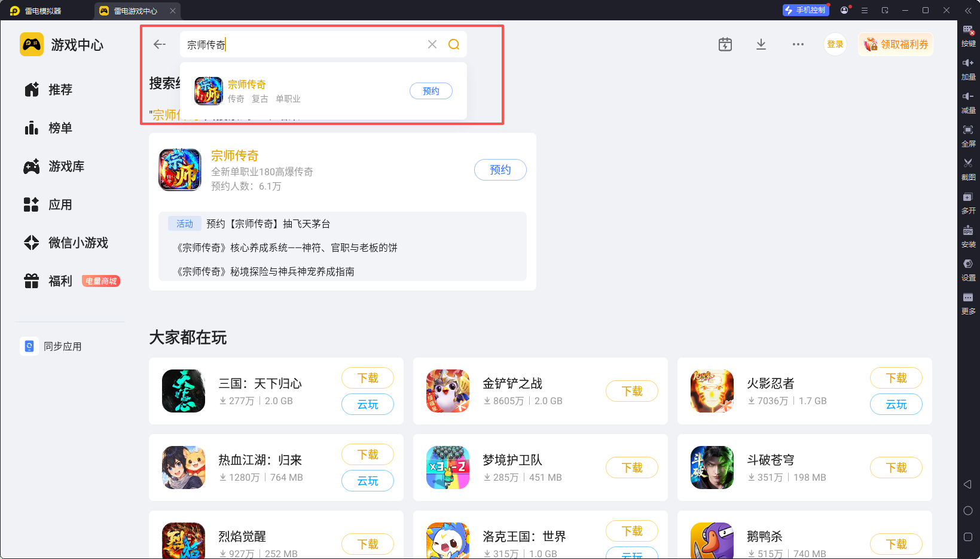
Task: Click 预约 in the search suggestion dropdown
Action: 431,91
